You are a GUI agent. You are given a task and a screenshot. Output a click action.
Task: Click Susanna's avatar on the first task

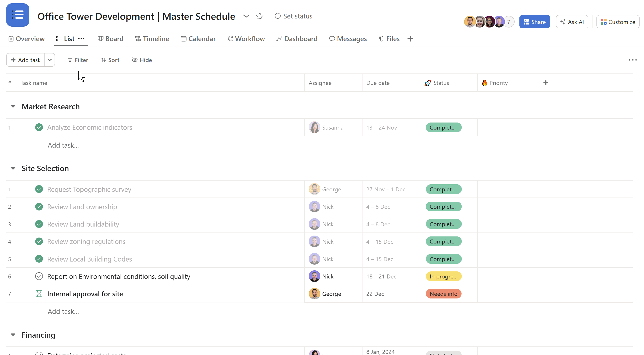[x=314, y=127]
